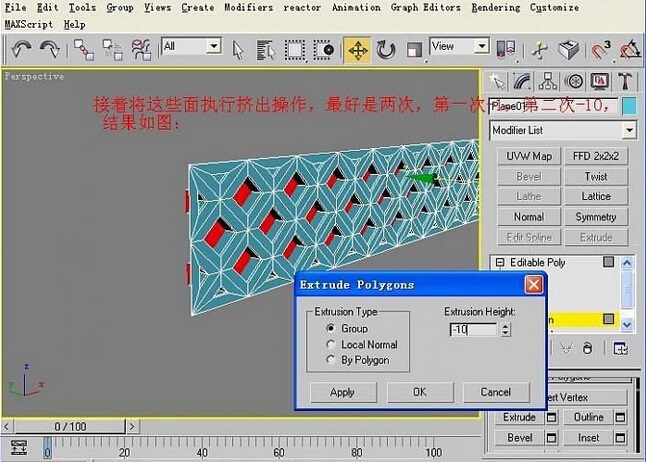Click the Undo arrow icon

[x=21, y=49]
